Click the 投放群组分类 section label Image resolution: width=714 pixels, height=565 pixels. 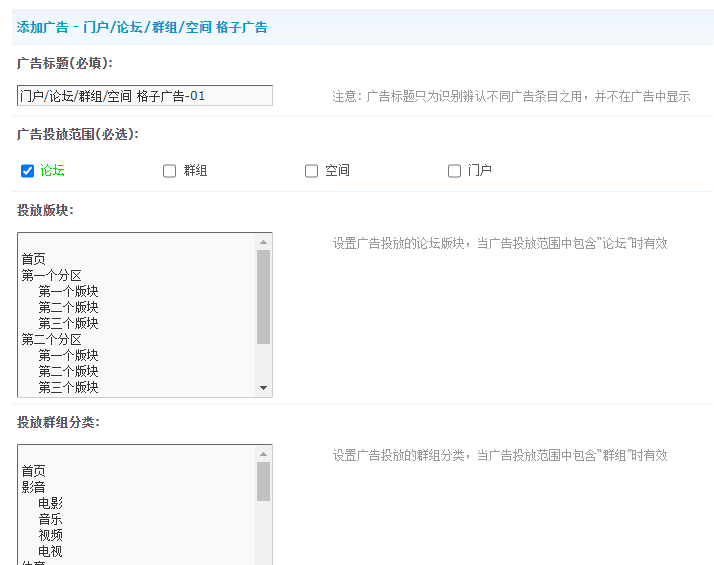point(58,422)
